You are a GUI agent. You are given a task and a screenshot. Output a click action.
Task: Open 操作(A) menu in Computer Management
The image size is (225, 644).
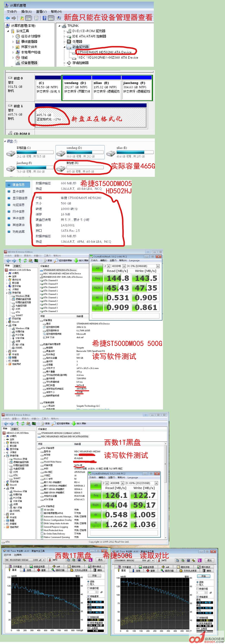(26, 12)
